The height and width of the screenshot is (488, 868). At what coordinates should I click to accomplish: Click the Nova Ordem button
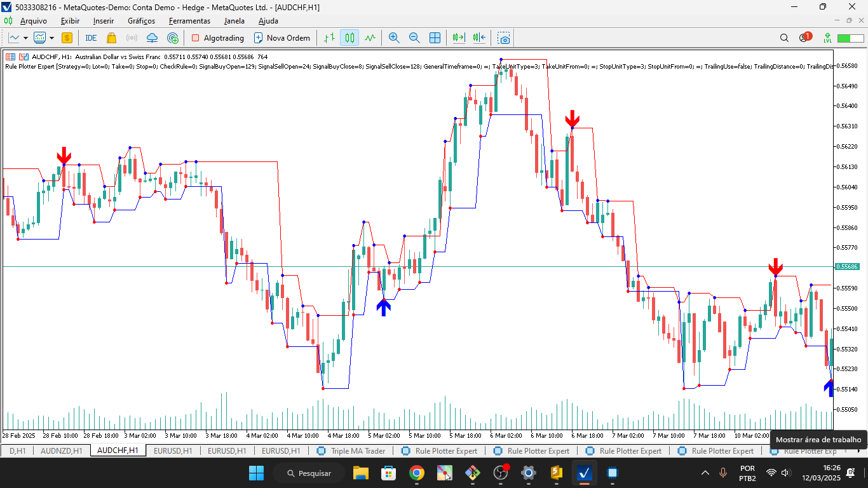coord(282,37)
